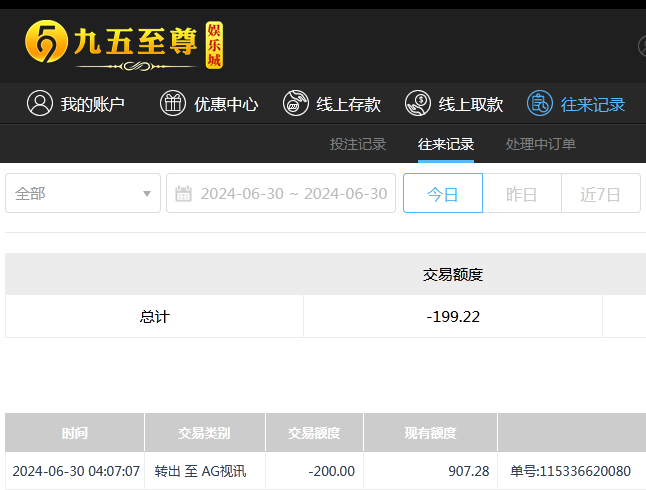Open 线上存款 via its deposit icon
The width and height of the screenshot is (646, 490).
(x=296, y=103)
